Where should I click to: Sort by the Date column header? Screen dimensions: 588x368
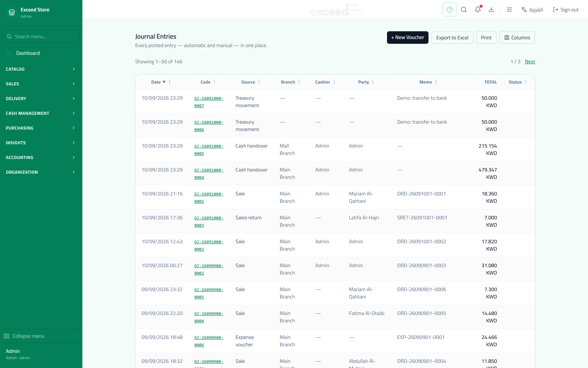click(158, 82)
